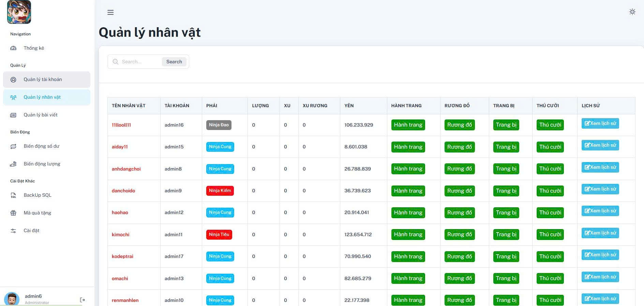Click the Thống kê dashboard icon

[x=13, y=48]
